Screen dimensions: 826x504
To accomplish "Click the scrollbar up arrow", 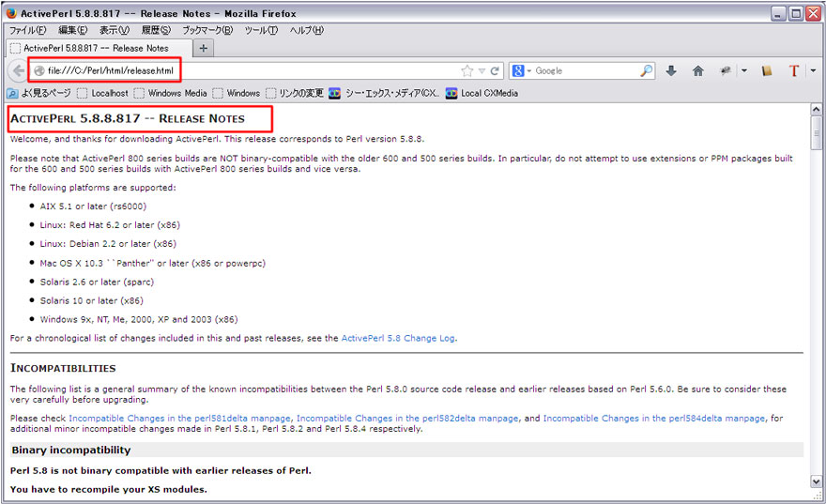I will (816, 109).
